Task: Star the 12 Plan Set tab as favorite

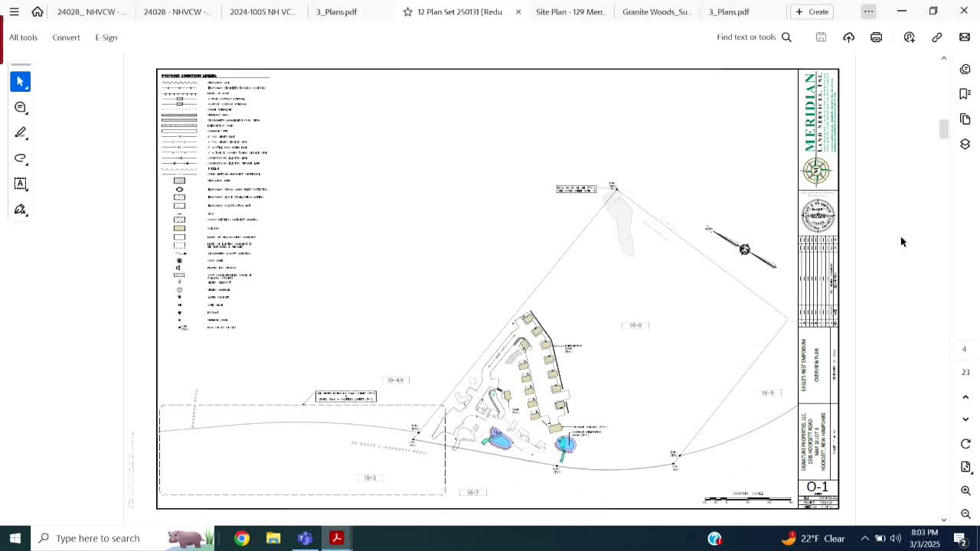Action: [x=407, y=12]
